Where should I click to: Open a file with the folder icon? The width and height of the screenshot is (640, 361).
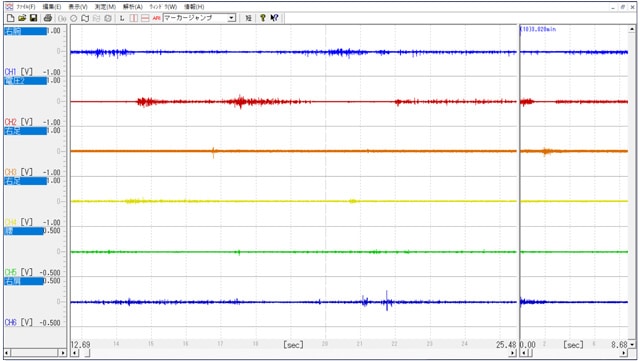[22, 18]
